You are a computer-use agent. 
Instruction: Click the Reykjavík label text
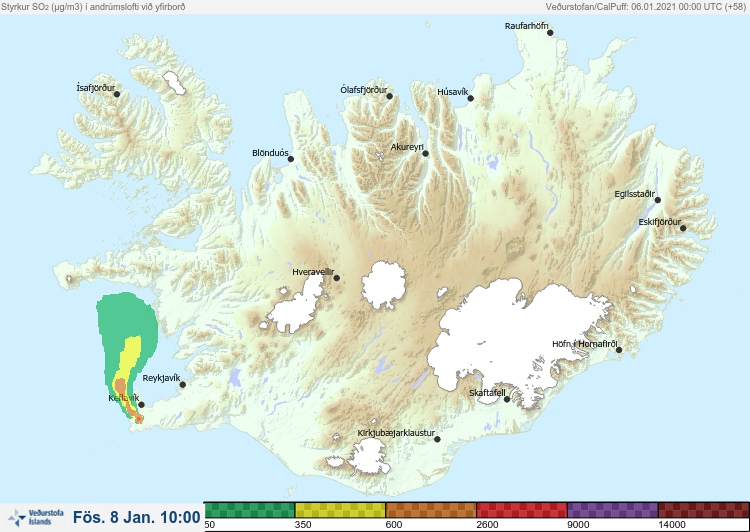[161, 378]
